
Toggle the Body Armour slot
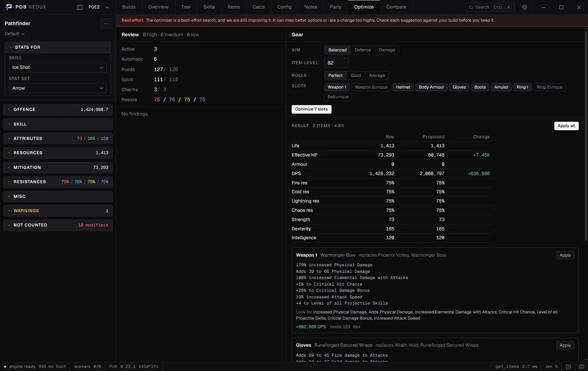tap(431, 87)
